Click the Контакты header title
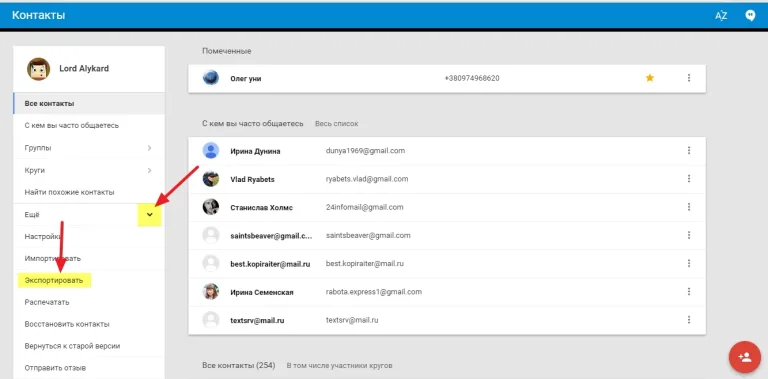The height and width of the screenshot is (379, 768). tap(39, 15)
